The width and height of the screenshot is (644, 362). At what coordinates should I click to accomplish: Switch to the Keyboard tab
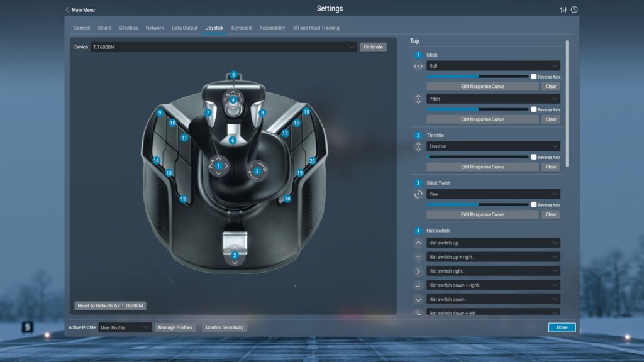[x=241, y=28]
